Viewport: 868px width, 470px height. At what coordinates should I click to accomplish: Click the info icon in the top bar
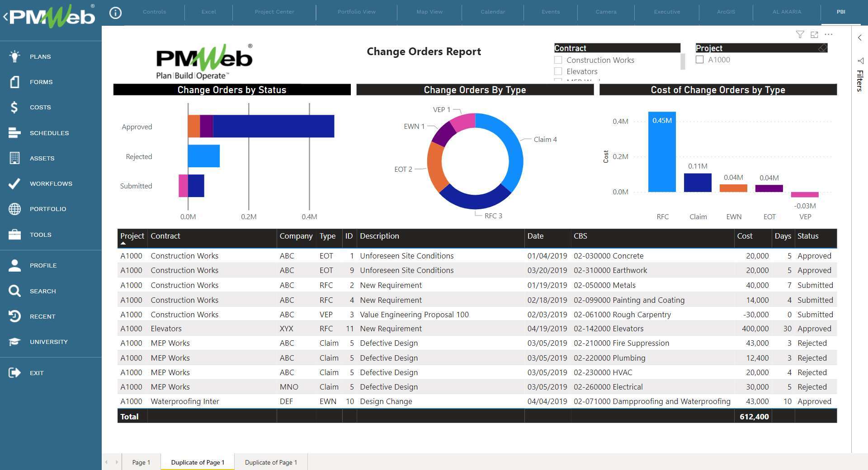(116, 13)
